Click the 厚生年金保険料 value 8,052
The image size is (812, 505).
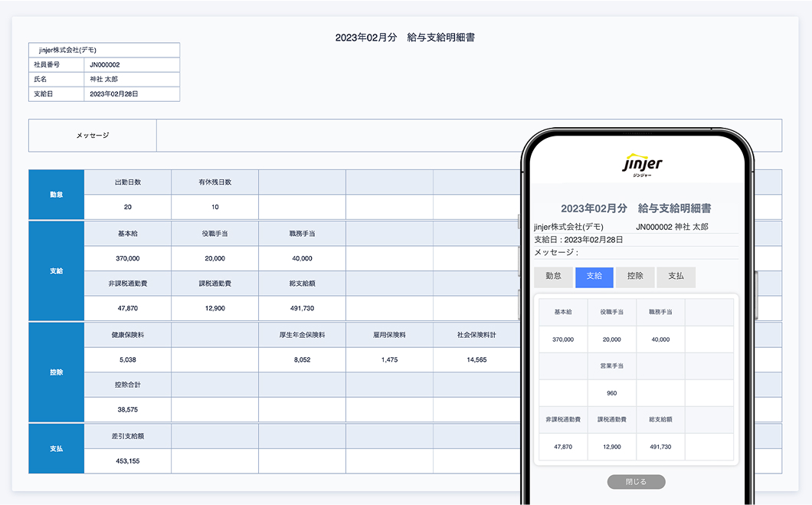click(x=302, y=359)
